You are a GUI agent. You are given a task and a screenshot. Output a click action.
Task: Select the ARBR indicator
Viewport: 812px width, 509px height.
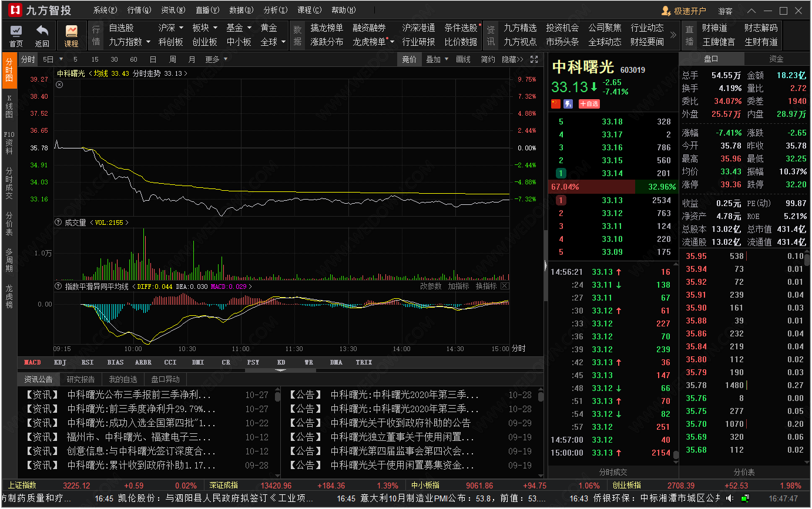click(143, 362)
